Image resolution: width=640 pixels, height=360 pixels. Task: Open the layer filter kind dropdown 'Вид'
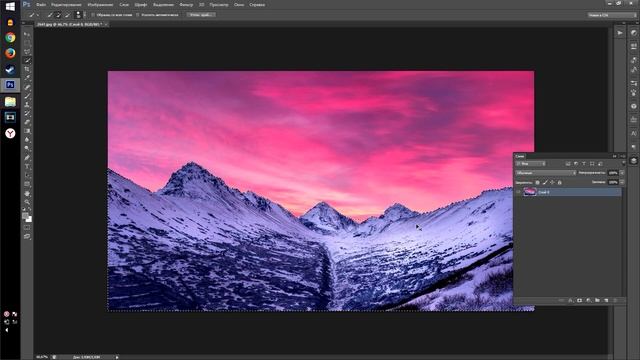pos(531,164)
